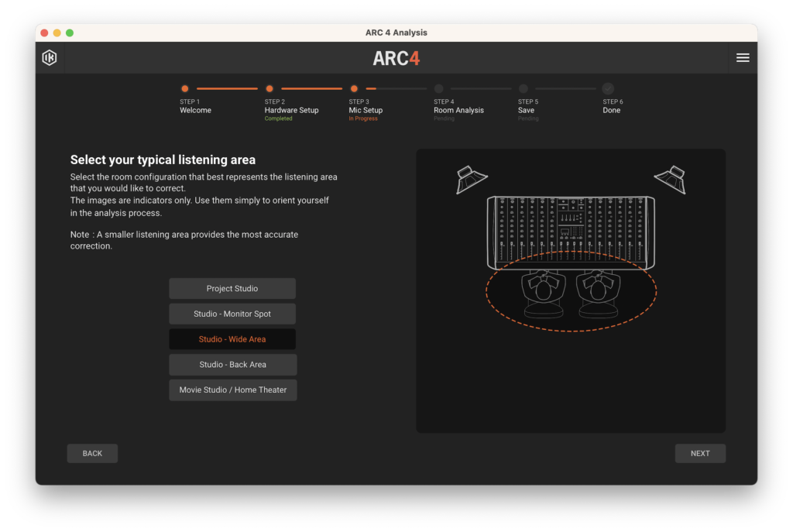Click Step 3 Mic Setup marker

point(354,89)
